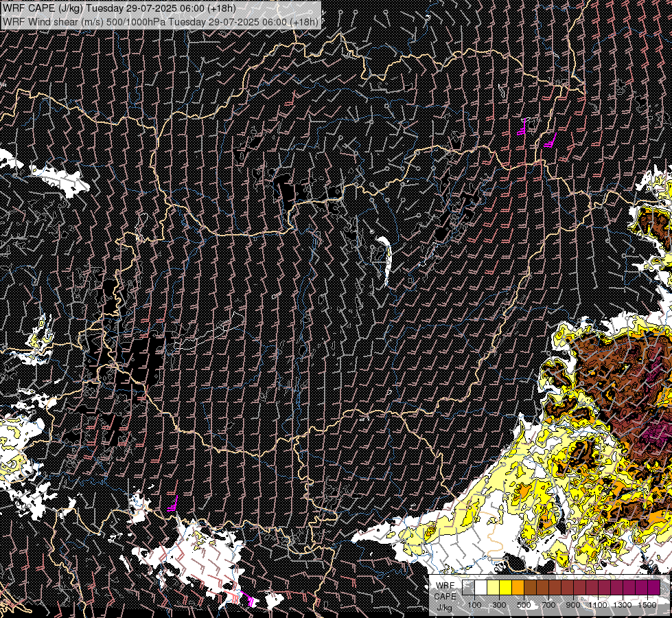The width and height of the screenshot is (672, 618).
Task: Click the legend label "300"
Action: 499,605
